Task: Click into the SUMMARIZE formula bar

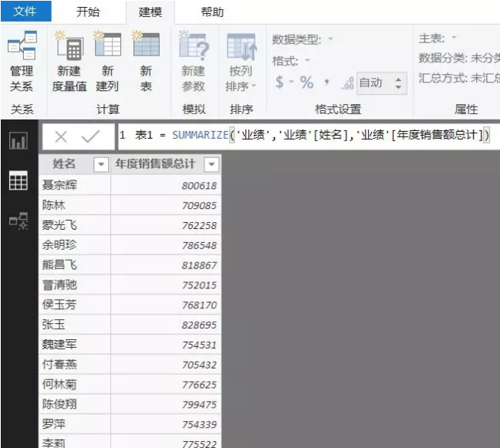Action: click(309, 136)
